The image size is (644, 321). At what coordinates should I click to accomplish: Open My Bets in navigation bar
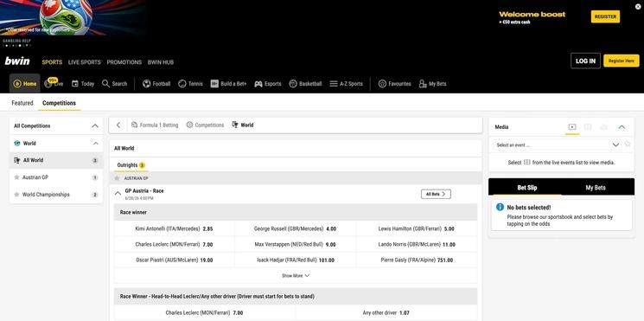tap(432, 83)
